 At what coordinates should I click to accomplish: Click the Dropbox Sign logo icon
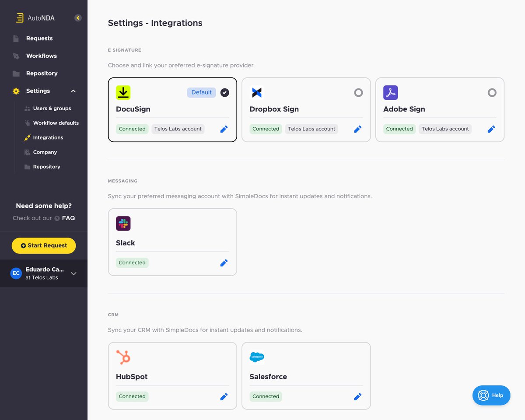[x=257, y=92]
